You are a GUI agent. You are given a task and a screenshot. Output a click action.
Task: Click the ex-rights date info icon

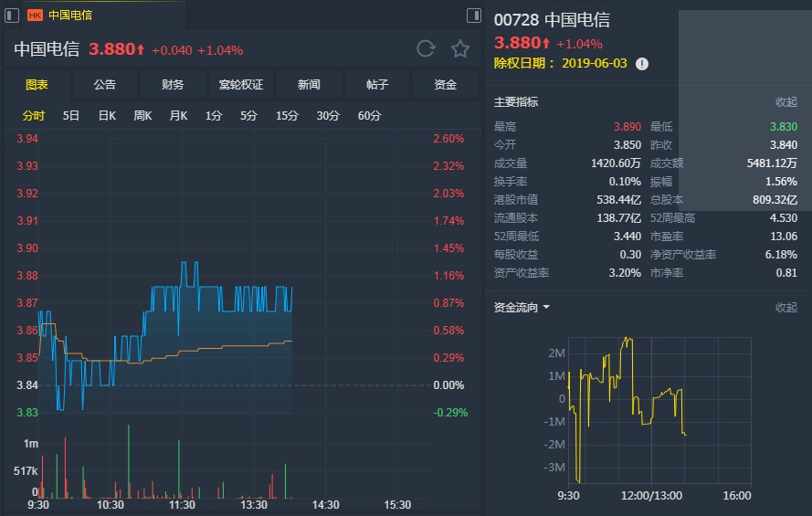pyautogui.click(x=642, y=63)
